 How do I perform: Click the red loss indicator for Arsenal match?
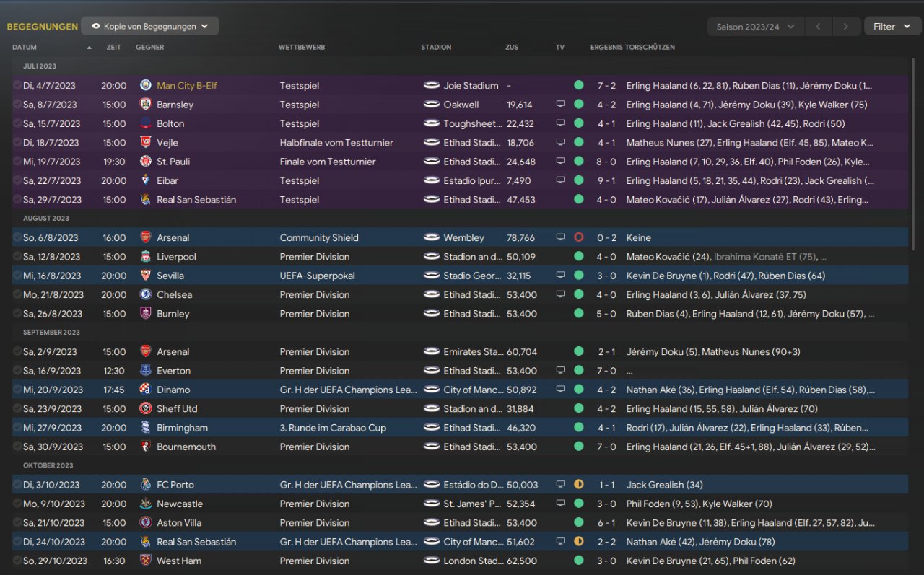coord(578,237)
